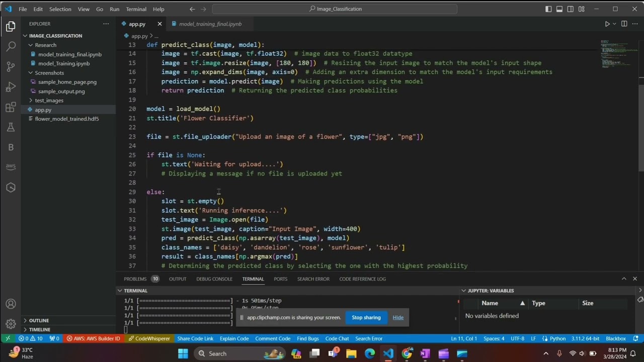This screenshot has height=362, width=644.
Task: Toggle the Primary Side Bar layout button
Action: point(548,9)
